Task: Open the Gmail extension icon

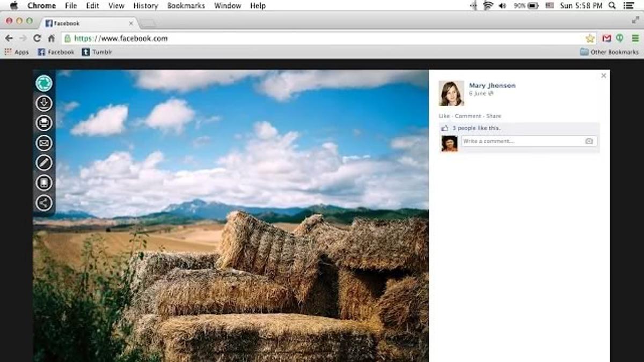Action: [x=606, y=38]
